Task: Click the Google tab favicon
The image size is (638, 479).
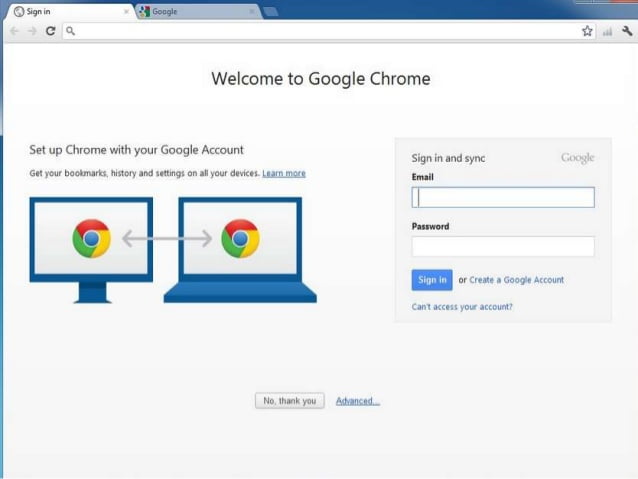Action: coord(144,12)
